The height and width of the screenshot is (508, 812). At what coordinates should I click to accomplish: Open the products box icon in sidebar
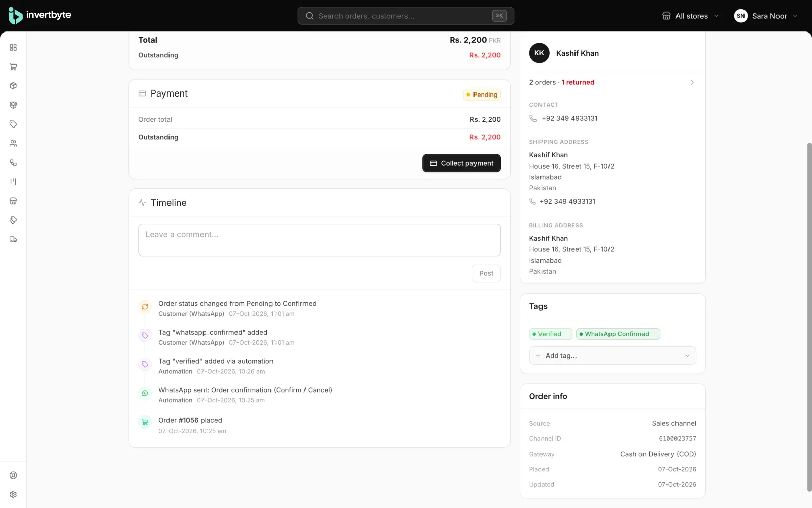point(13,86)
